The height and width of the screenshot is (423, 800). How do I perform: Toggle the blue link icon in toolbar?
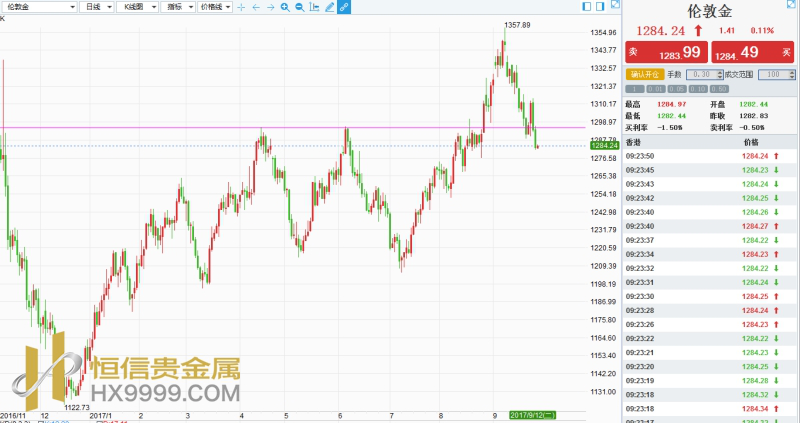344,7
